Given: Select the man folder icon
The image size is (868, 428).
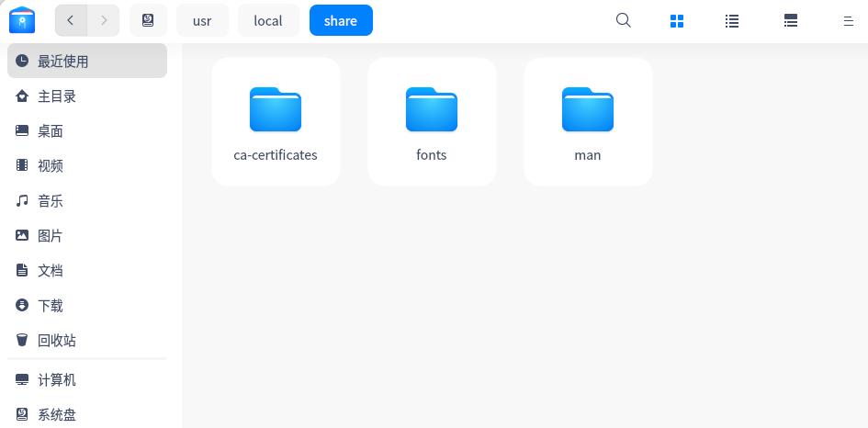Looking at the screenshot, I should [587, 109].
